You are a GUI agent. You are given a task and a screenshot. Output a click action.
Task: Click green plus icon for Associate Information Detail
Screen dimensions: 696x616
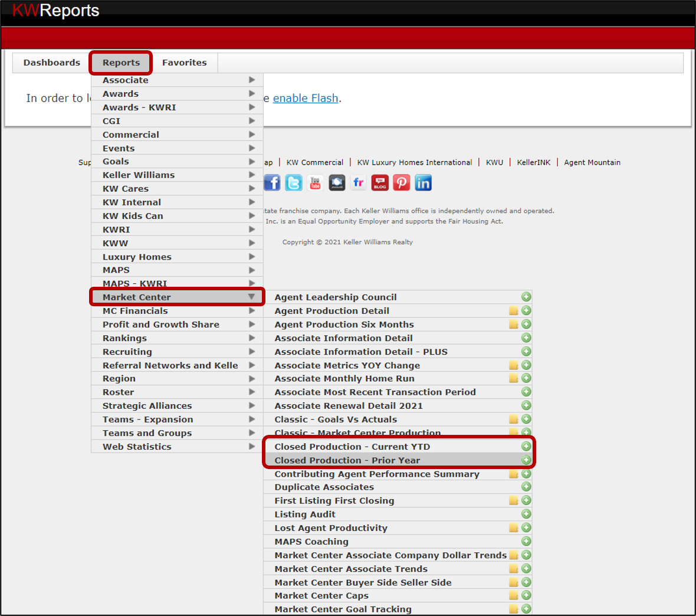click(x=526, y=338)
